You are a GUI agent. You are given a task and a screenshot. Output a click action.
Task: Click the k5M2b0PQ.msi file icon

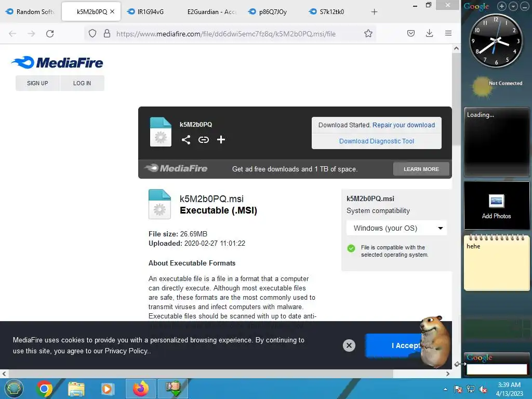(x=159, y=204)
